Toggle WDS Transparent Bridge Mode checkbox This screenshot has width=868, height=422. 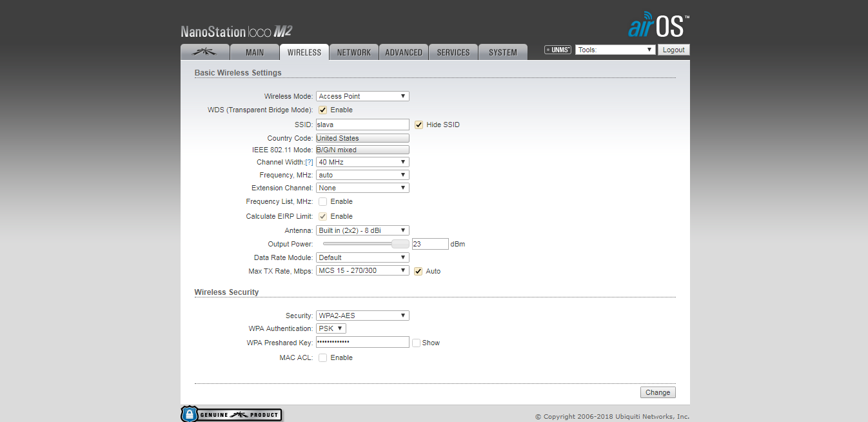tap(323, 110)
